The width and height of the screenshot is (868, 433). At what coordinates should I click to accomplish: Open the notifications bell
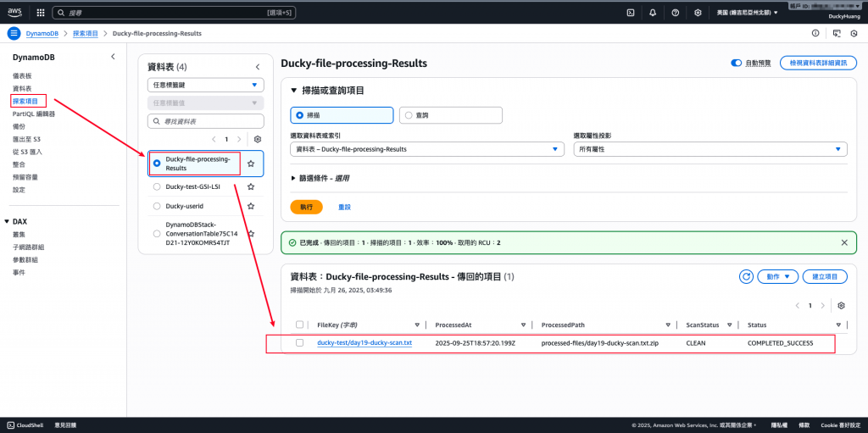coord(654,12)
